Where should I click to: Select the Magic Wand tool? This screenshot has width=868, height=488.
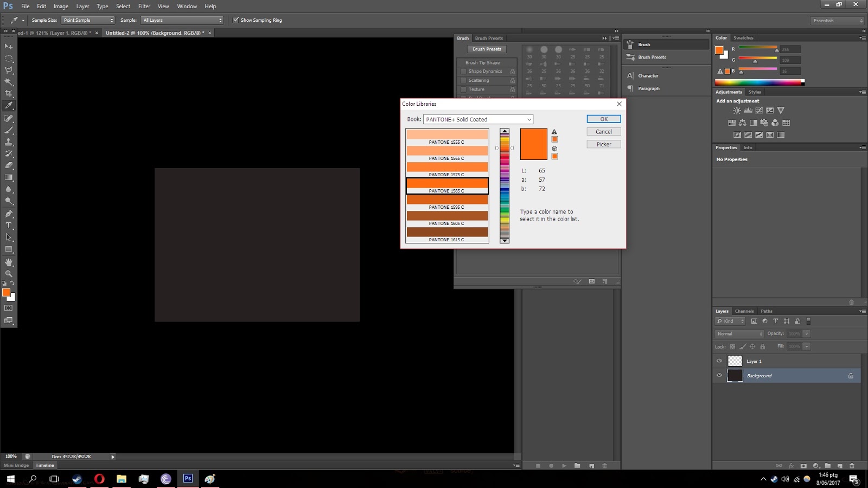pyautogui.click(x=9, y=82)
